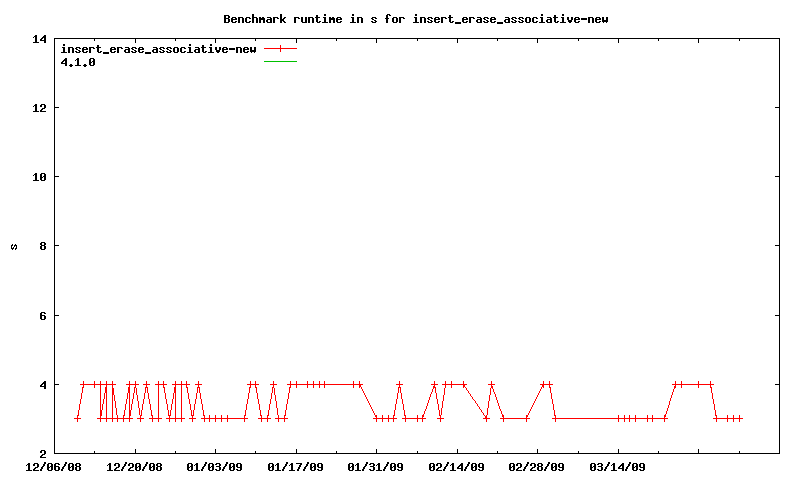Click the 4.1.0 legend entry text
The image size is (800, 480).
(x=78, y=62)
